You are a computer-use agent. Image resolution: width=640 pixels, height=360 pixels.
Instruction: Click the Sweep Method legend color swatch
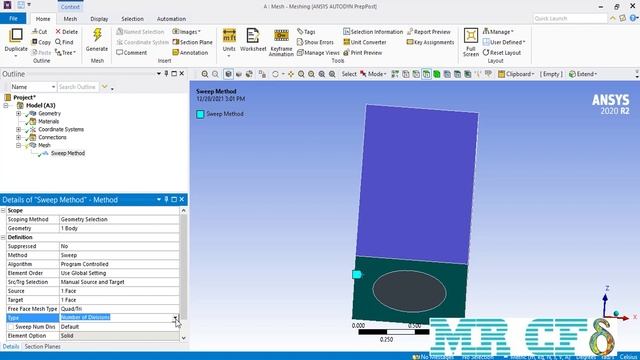tap(200, 114)
